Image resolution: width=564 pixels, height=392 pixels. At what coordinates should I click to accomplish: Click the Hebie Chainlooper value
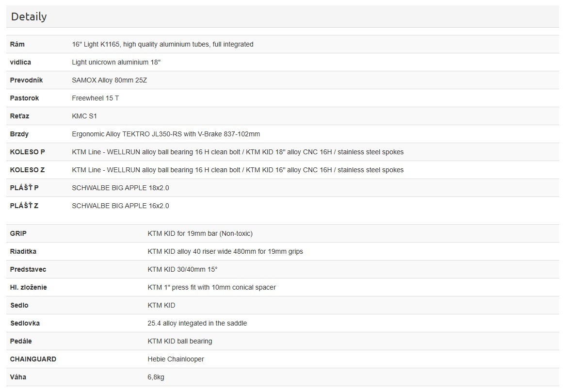[x=176, y=359]
